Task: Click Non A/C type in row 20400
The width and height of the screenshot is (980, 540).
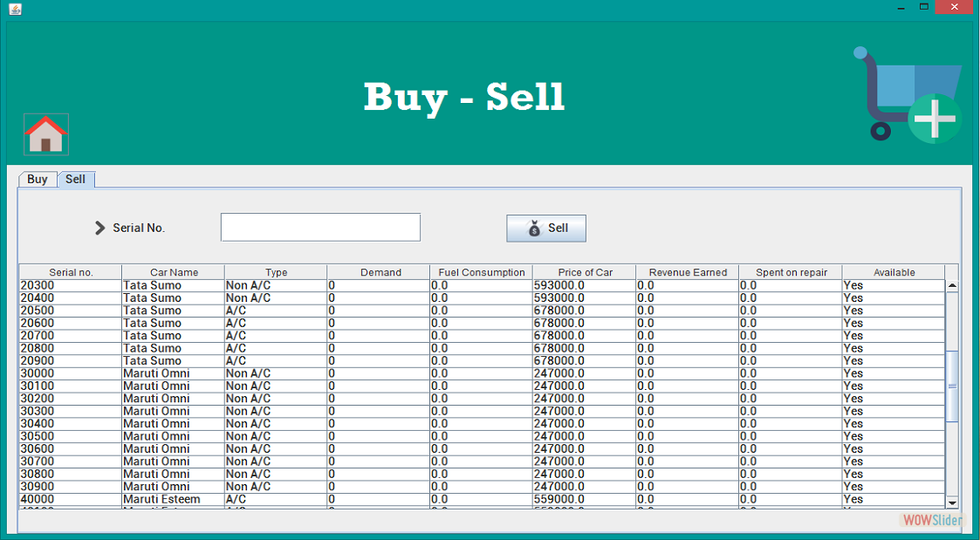Action: pyautogui.click(x=277, y=298)
